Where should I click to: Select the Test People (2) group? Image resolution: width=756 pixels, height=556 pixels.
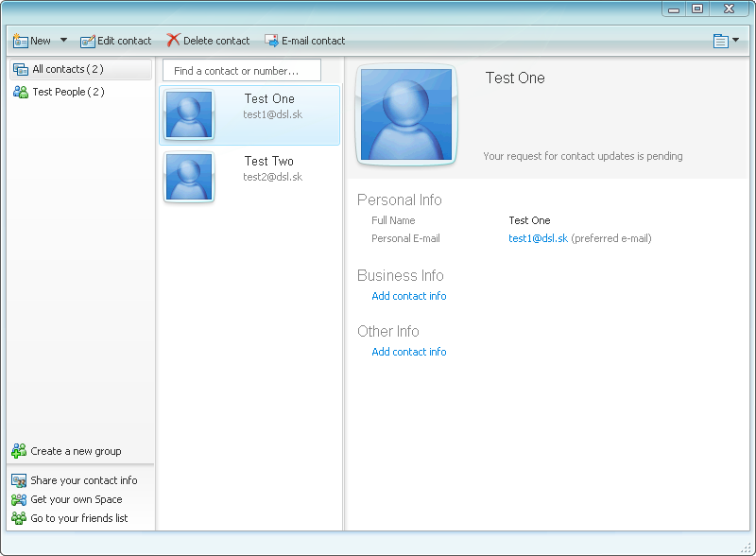pos(68,92)
